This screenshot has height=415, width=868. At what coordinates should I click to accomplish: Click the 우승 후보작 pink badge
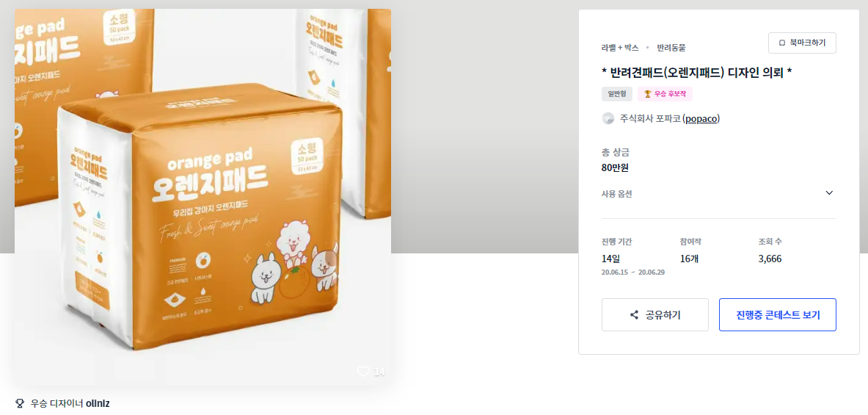[665, 94]
